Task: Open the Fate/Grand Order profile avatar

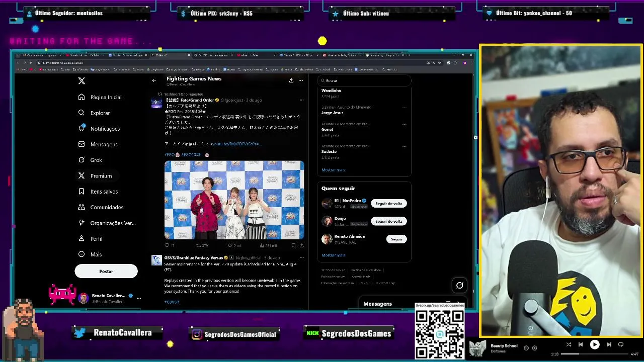Action: pyautogui.click(x=156, y=103)
